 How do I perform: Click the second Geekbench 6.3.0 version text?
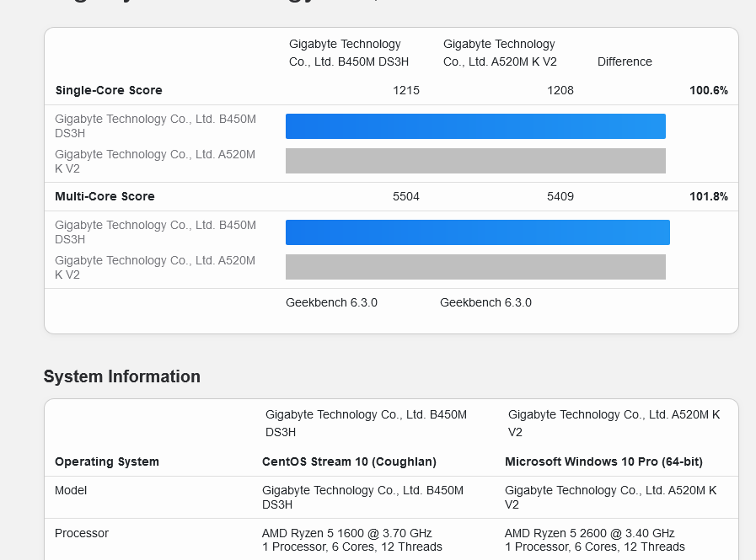485,302
